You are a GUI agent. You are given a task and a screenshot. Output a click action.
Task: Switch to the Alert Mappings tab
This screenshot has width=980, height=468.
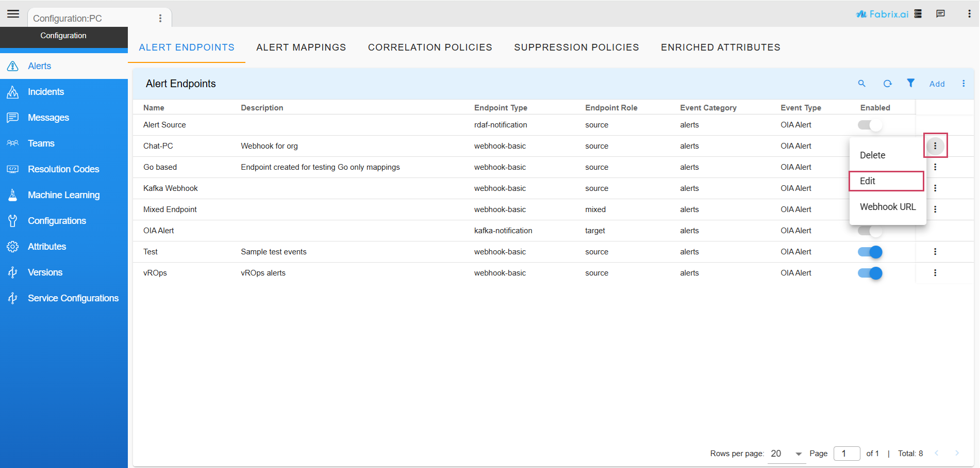pyautogui.click(x=301, y=47)
